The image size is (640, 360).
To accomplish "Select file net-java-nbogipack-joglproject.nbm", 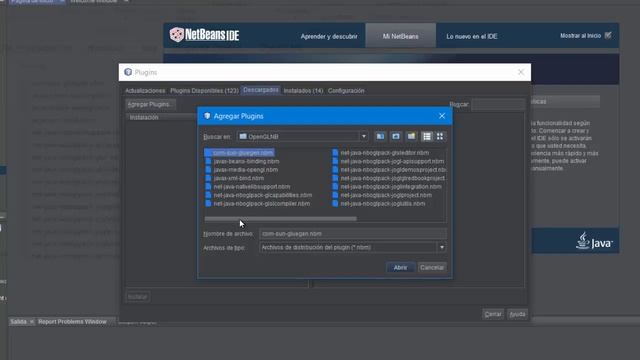I will [386, 195].
